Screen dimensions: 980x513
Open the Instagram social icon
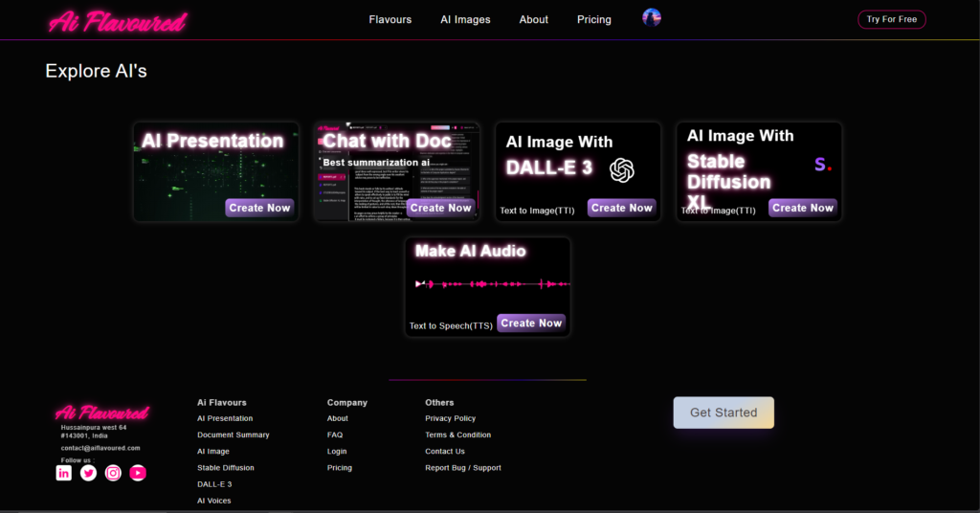coord(113,473)
